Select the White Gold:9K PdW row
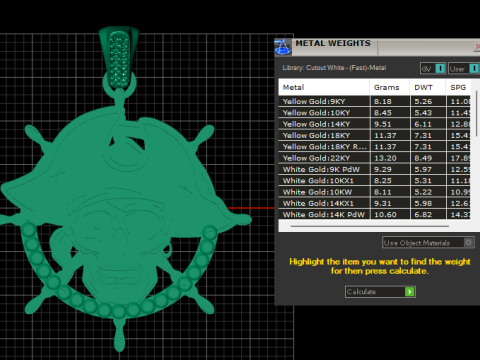The image size is (480, 360). click(x=374, y=169)
